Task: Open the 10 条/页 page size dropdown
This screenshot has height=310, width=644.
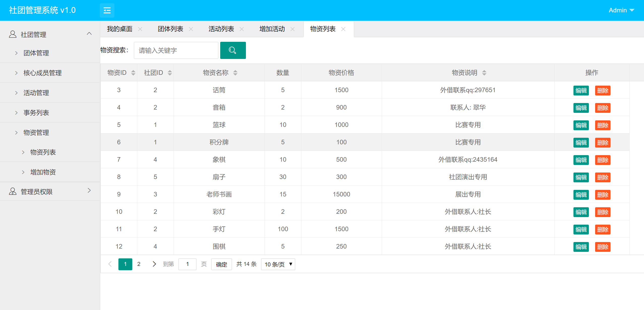Action: tap(278, 264)
